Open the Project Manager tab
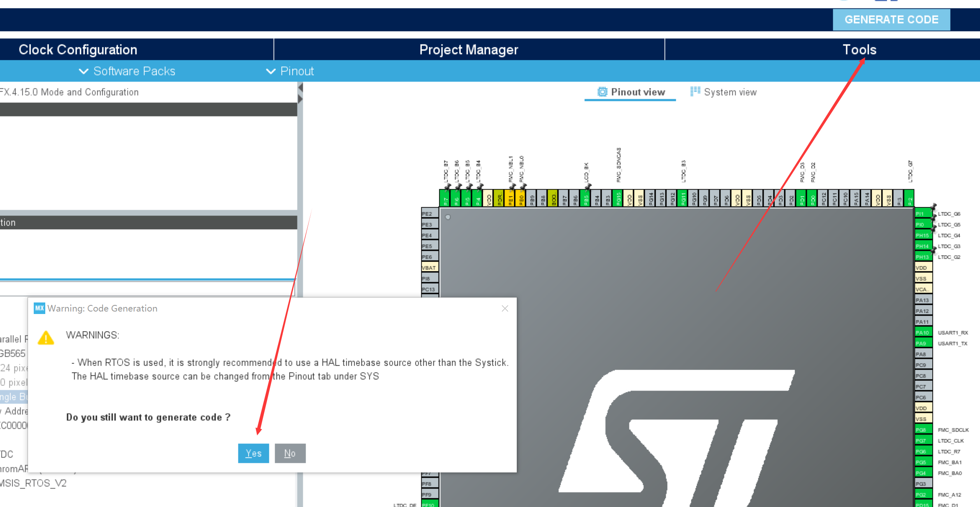Screen dimensions: 980x507 tap(469, 50)
